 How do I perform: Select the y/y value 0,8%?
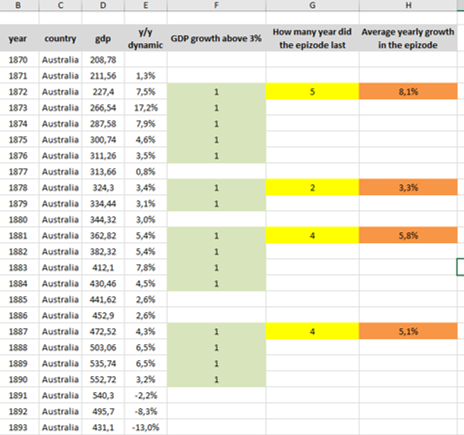[146, 172]
